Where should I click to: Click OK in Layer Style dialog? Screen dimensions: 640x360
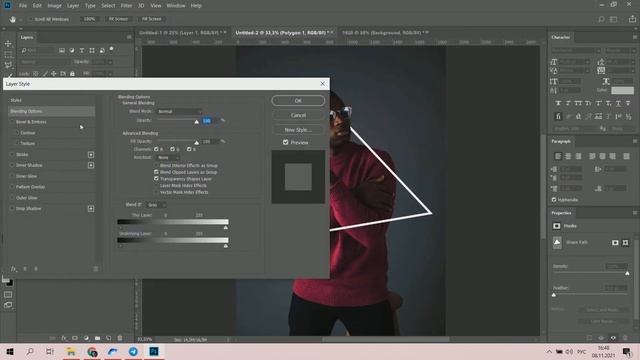pyautogui.click(x=298, y=100)
